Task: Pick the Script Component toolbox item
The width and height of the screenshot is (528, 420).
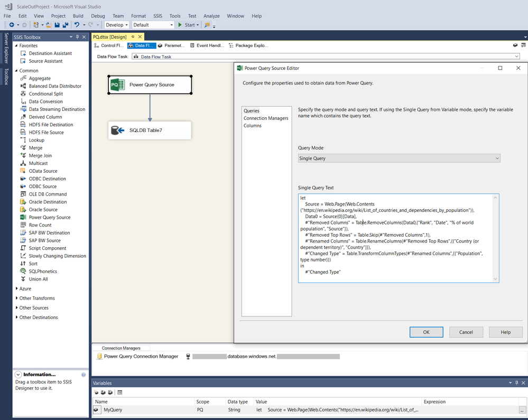Action: (48, 248)
